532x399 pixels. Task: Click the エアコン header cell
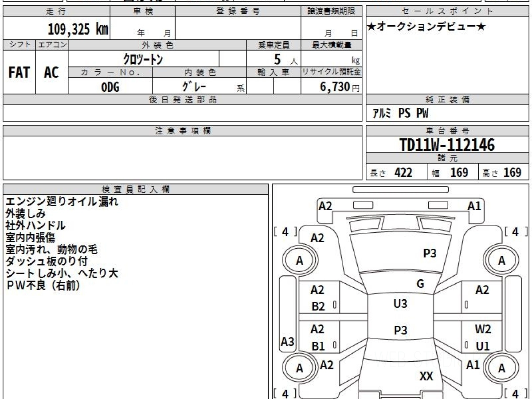tap(52, 45)
